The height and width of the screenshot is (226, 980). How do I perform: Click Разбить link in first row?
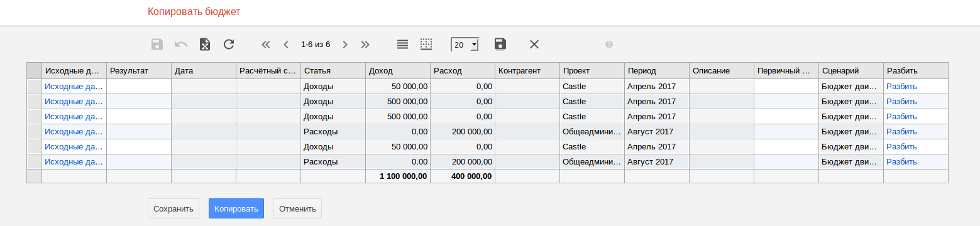[x=901, y=87]
